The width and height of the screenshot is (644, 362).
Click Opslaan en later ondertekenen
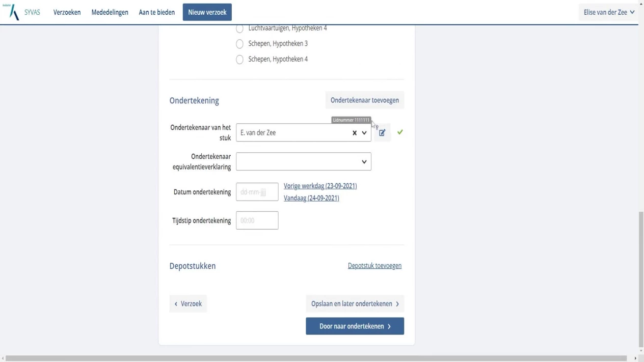pos(355,304)
